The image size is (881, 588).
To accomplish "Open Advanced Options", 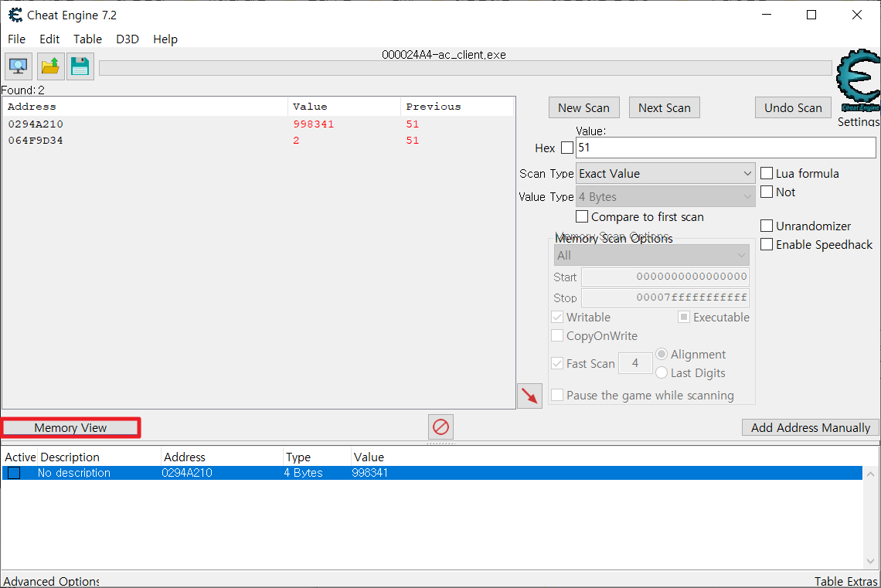I will (51, 581).
